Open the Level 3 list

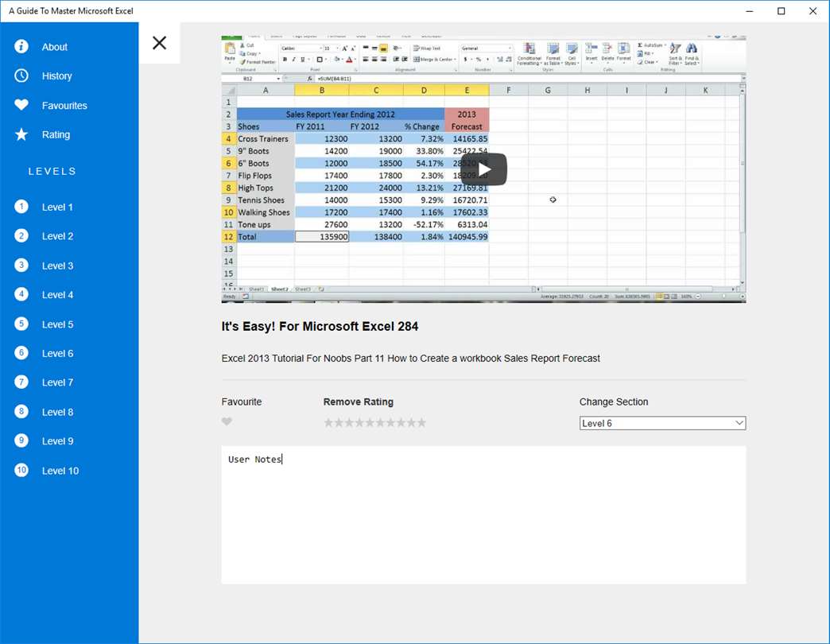pyautogui.click(x=57, y=266)
